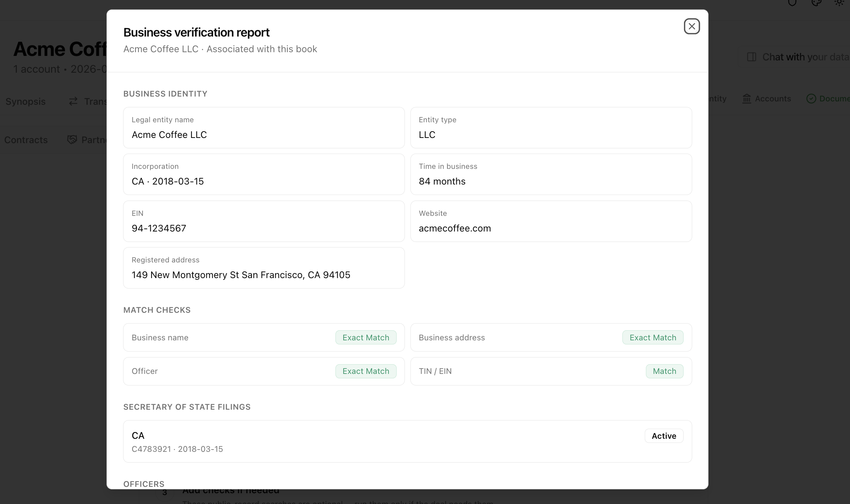Screen dimensions: 850x504
Task: Click the palette icon in top bar
Action: (816, 3)
